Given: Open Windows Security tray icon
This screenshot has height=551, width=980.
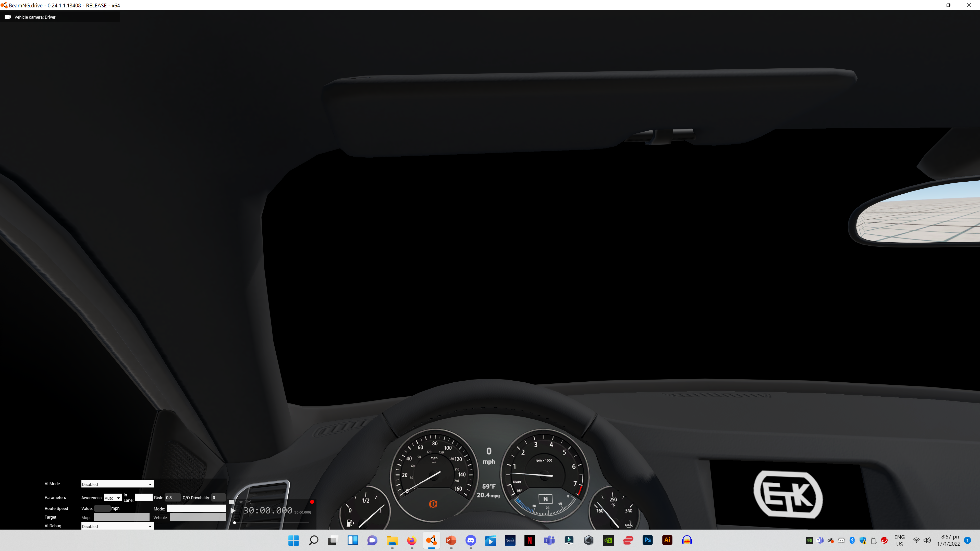Looking at the screenshot, I should pos(863,540).
